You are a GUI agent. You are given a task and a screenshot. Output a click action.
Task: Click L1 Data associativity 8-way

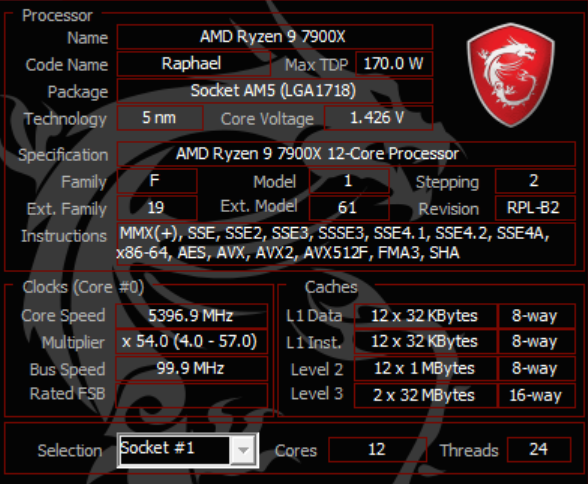(537, 316)
